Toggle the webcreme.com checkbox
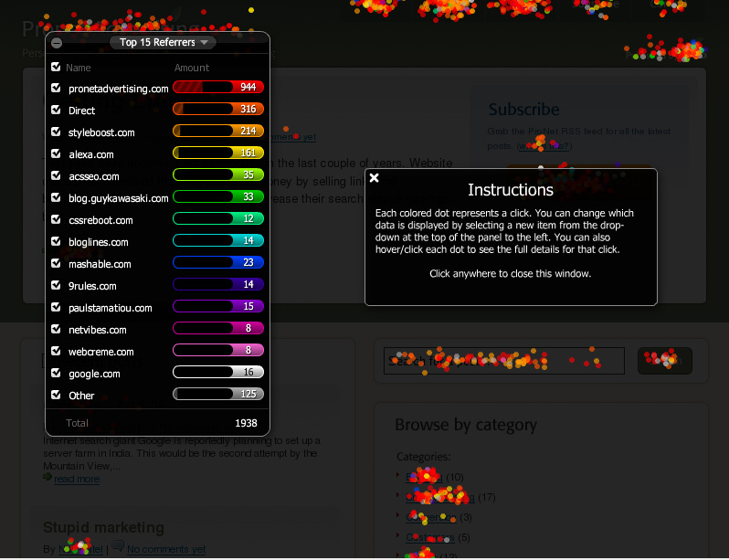729x560 pixels. click(56, 351)
